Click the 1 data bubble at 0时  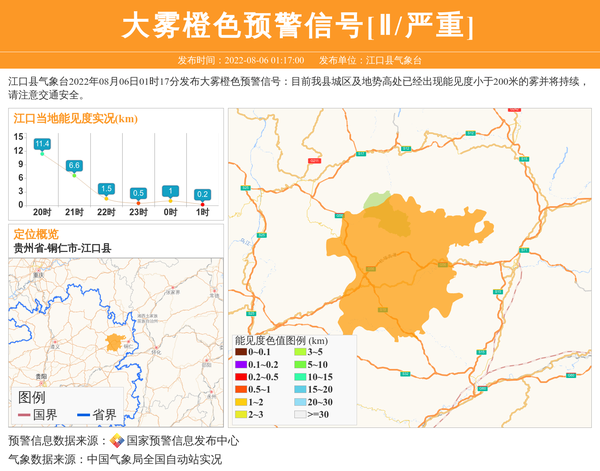pos(170,191)
